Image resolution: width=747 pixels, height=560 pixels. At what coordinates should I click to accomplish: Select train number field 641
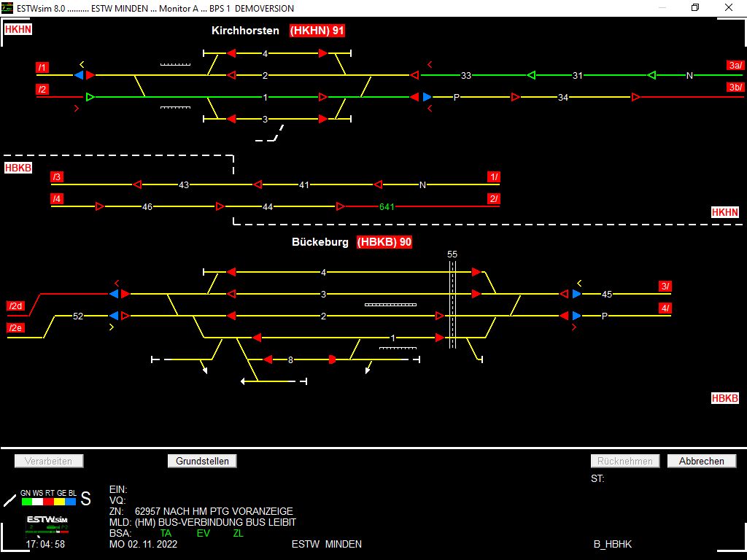[387, 207]
